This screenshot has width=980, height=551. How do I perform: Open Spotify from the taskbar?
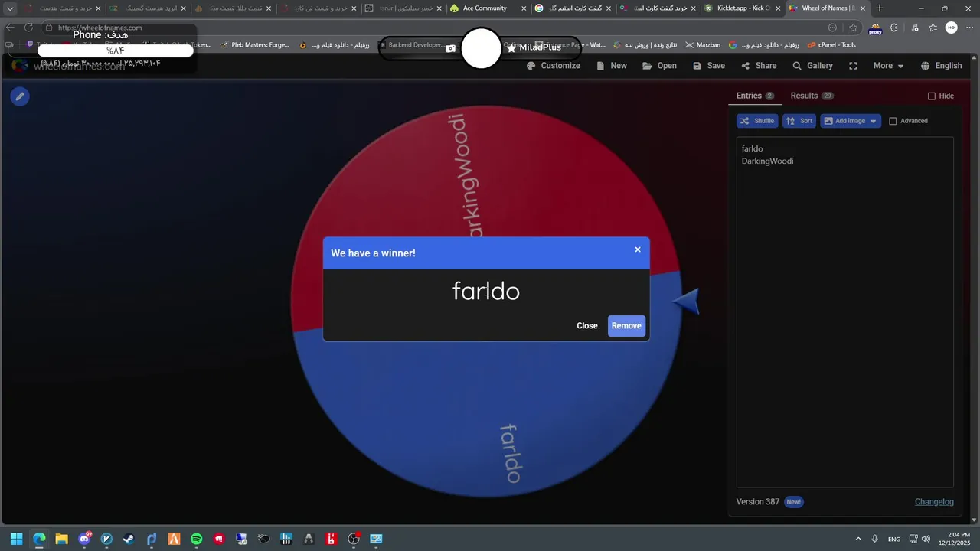(196, 539)
